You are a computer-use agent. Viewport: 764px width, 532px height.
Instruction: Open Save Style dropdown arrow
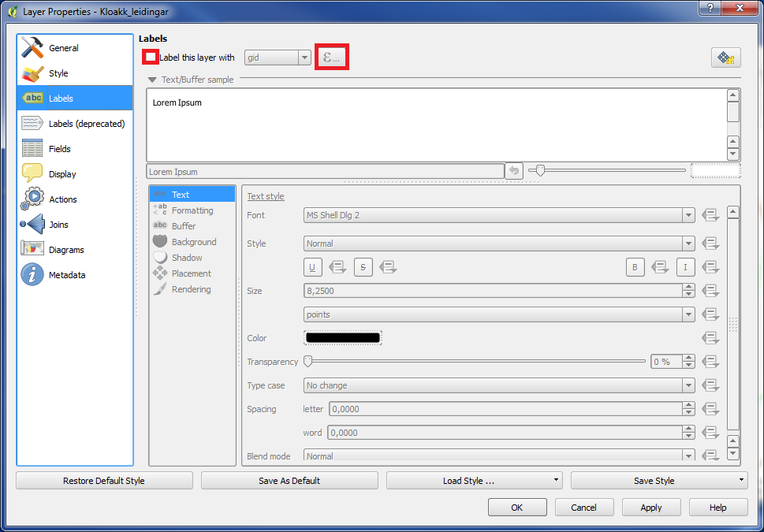(x=741, y=480)
